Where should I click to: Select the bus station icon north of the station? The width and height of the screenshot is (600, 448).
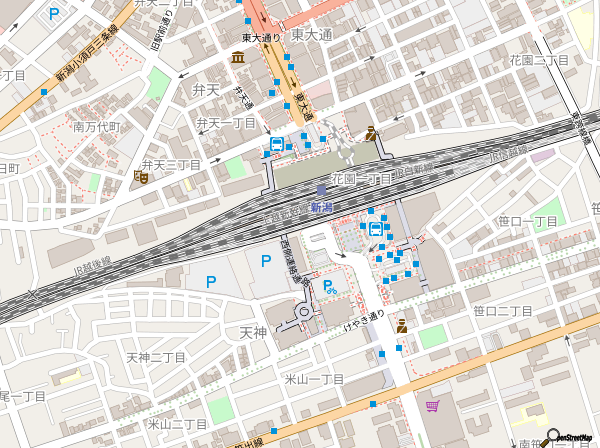pos(275,146)
